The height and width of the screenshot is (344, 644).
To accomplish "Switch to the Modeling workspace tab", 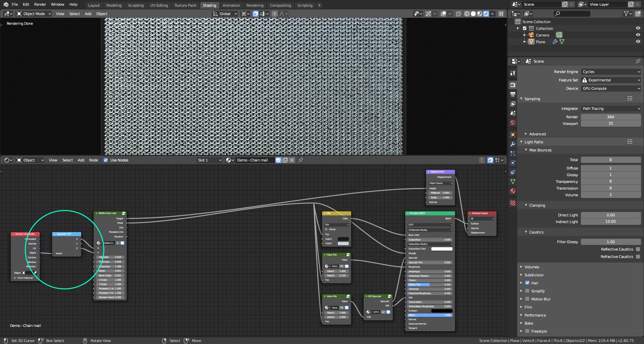I will pos(114,5).
